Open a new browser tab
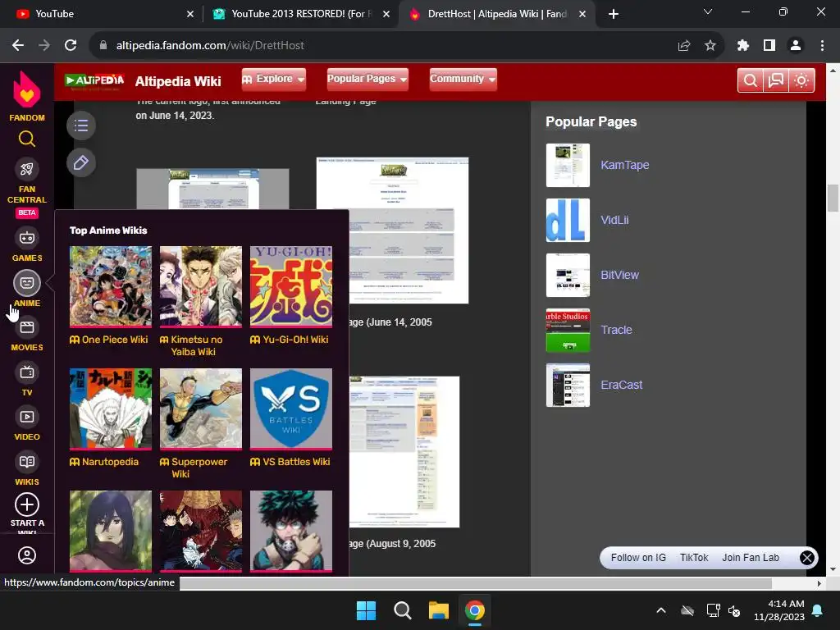The image size is (840, 630). [x=614, y=14]
